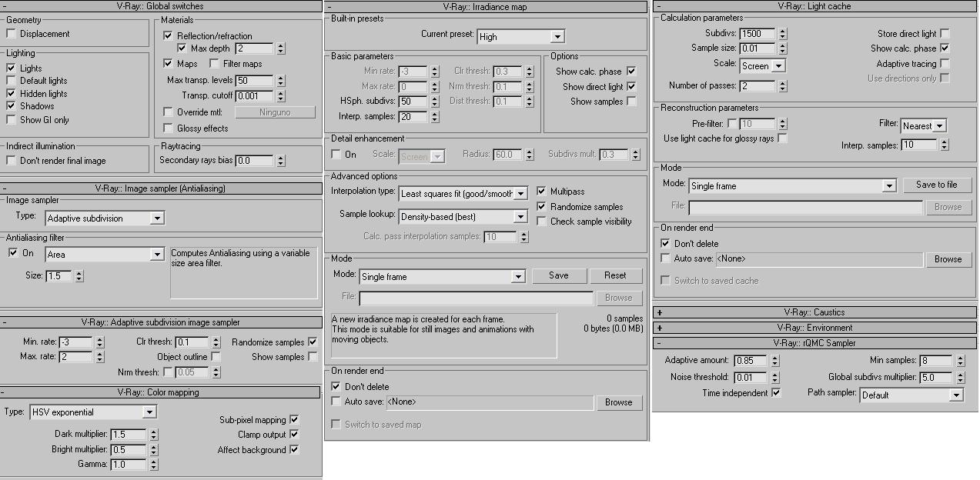The height and width of the screenshot is (480, 980).
Task: Open Irradiance map Mode dropdown
Action: tap(442, 277)
